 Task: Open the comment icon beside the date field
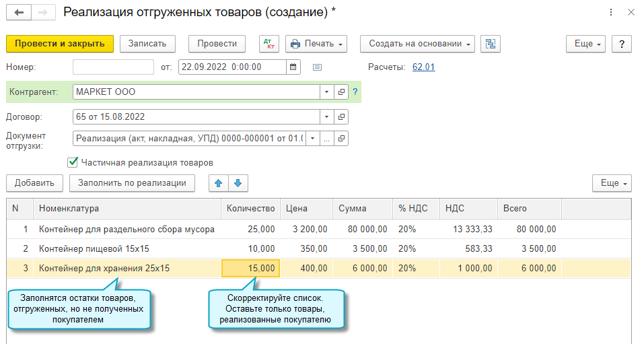(317, 67)
